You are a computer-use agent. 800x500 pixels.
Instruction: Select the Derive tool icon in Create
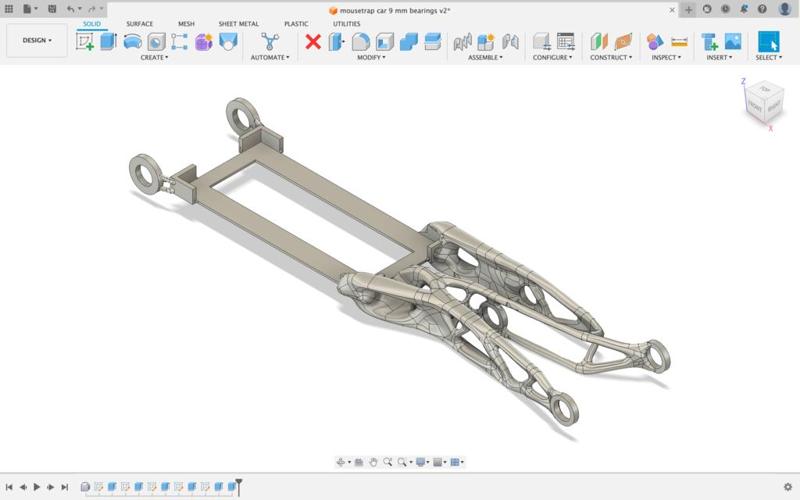click(x=228, y=42)
